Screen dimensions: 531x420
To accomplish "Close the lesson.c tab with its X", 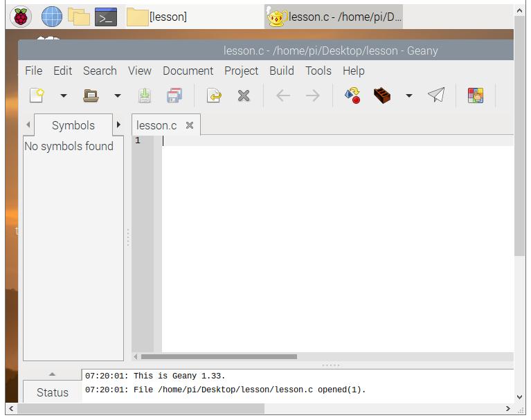I will 190,125.
